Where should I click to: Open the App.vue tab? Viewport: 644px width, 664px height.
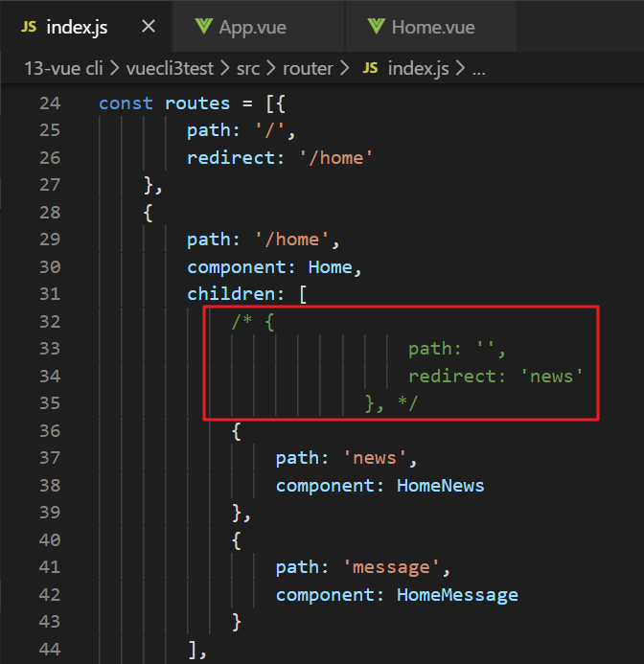point(259,27)
